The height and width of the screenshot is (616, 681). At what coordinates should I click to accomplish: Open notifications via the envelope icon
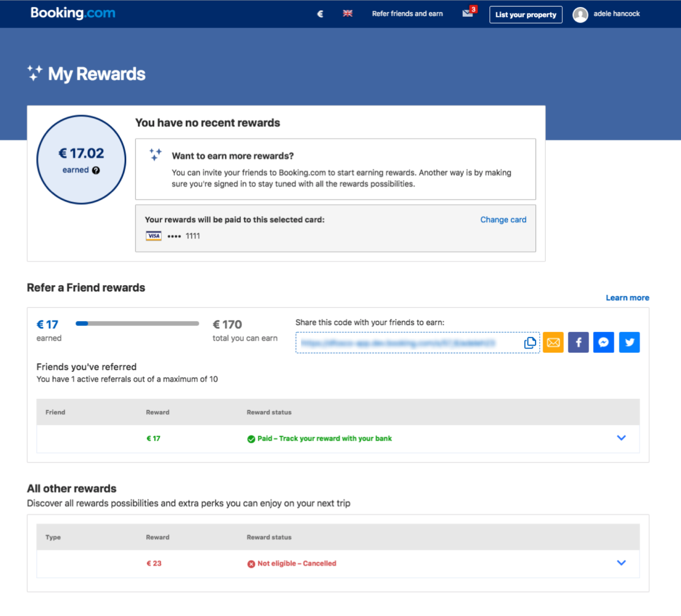(467, 14)
